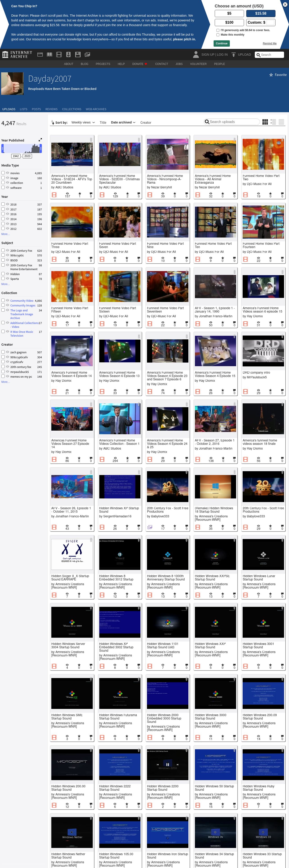Screen dimensions: 289x868
Task: Open the Video film strip icon
Action: pos(59,55)
